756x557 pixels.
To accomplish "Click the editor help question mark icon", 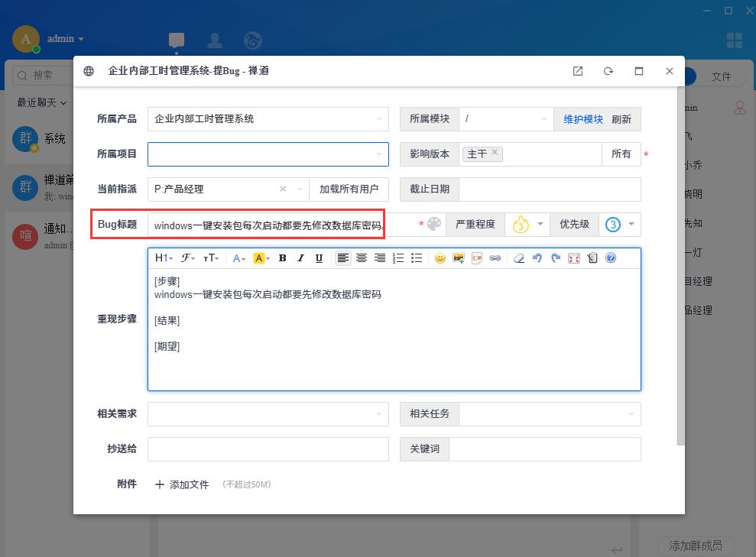I will (x=611, y=258).
